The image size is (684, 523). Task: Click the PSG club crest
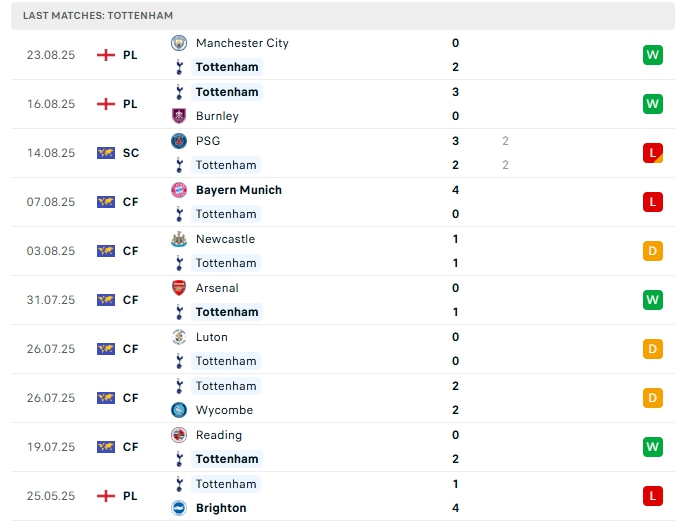(x=179, y=141)
